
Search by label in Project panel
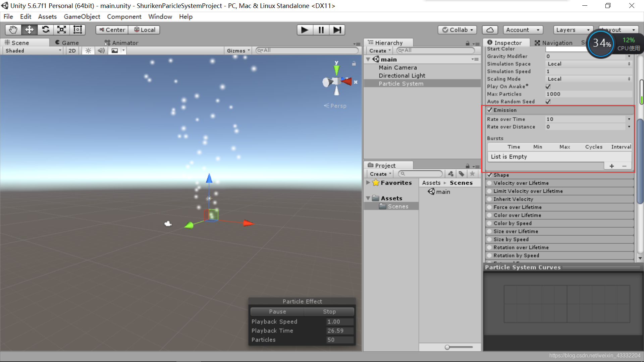click(462, 174)
